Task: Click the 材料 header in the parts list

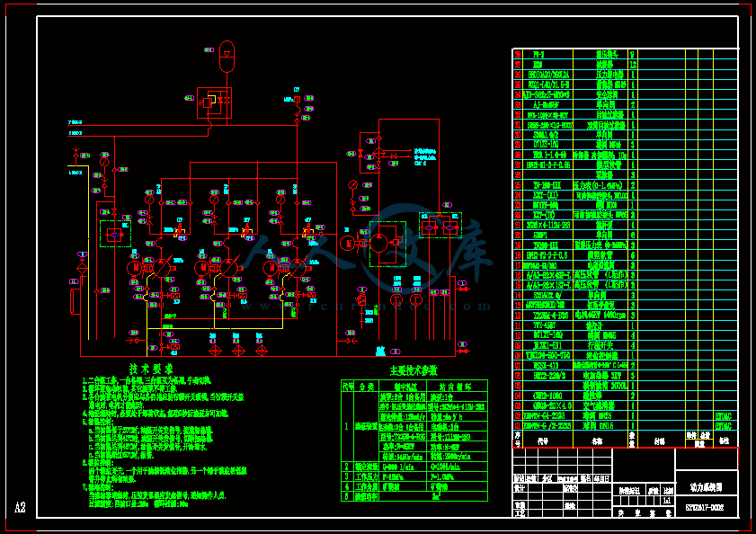Action: coord(660,441)
